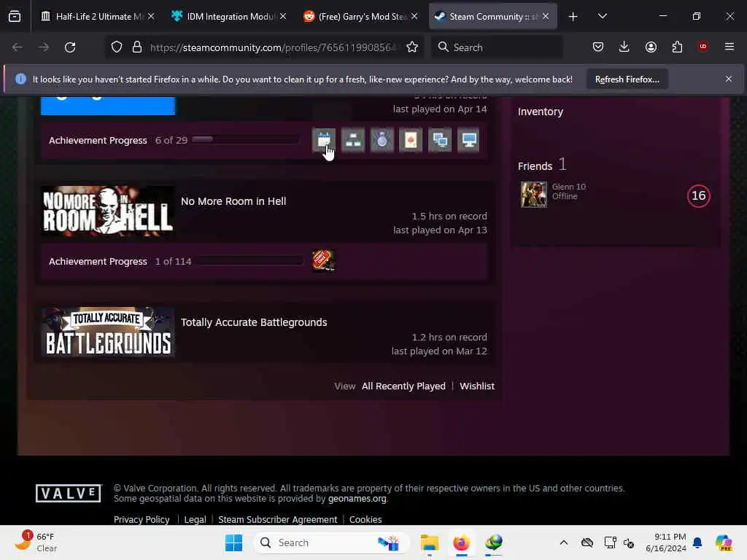This screenshot has height=560, width=747.
Task: Click 1 of 114 achievement progress bar
Action: pos(249,260)
